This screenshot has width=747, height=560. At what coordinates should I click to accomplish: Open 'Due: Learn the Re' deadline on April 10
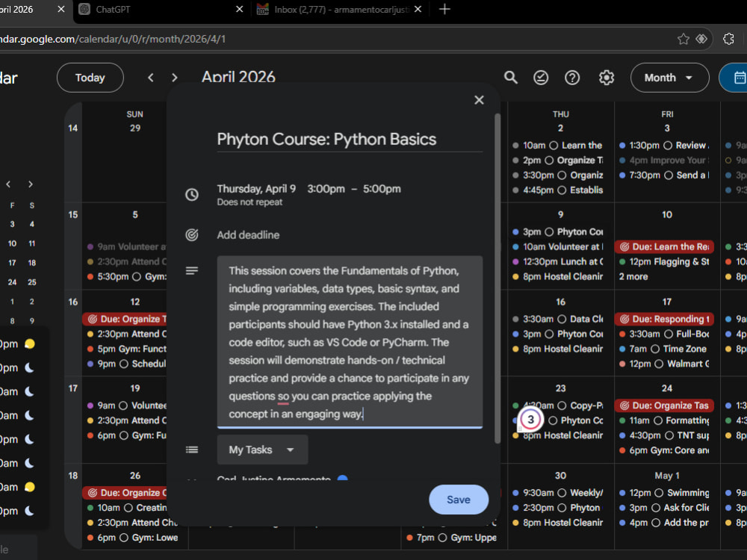point(664,246)
